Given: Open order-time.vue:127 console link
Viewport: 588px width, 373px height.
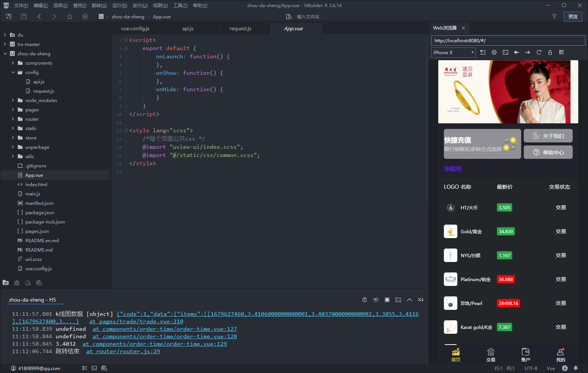Looking at the screenshot, I should pos(165,329).
